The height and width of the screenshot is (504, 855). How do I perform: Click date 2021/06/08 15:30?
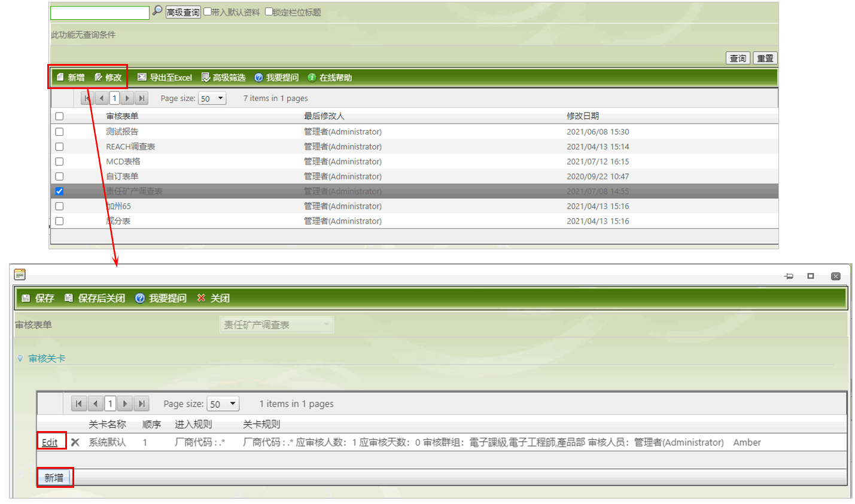(598, 132)
